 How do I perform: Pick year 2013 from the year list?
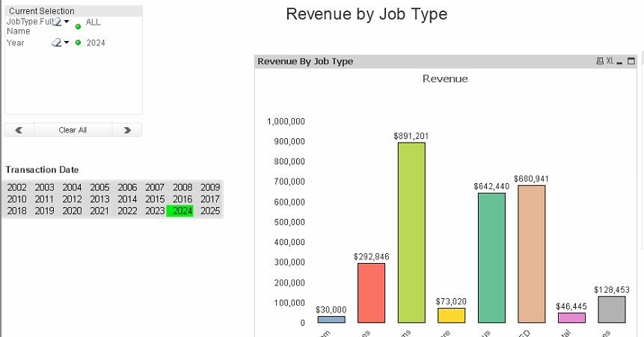click(x=99, y=199)
